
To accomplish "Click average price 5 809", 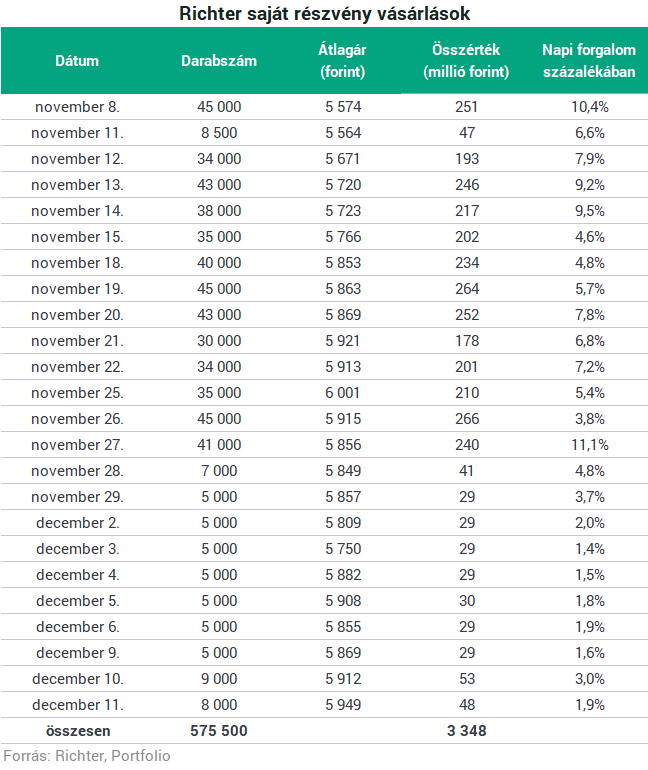I will (x=343, y=523).
